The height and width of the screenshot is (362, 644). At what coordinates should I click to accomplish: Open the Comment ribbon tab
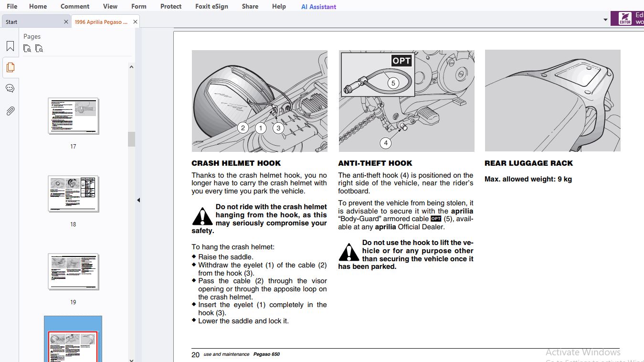[75, 6]
